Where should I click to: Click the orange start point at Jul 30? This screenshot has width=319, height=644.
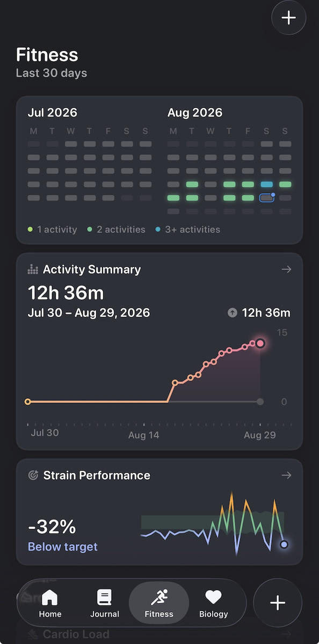28,401
